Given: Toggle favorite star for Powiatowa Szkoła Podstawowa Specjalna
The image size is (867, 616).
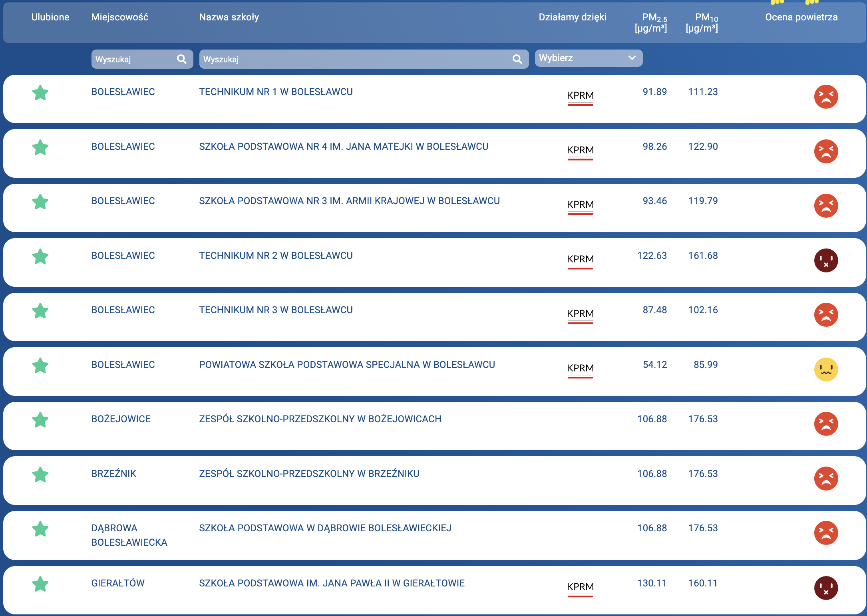Looking at the screenshot, I should (x=40, y=366).
